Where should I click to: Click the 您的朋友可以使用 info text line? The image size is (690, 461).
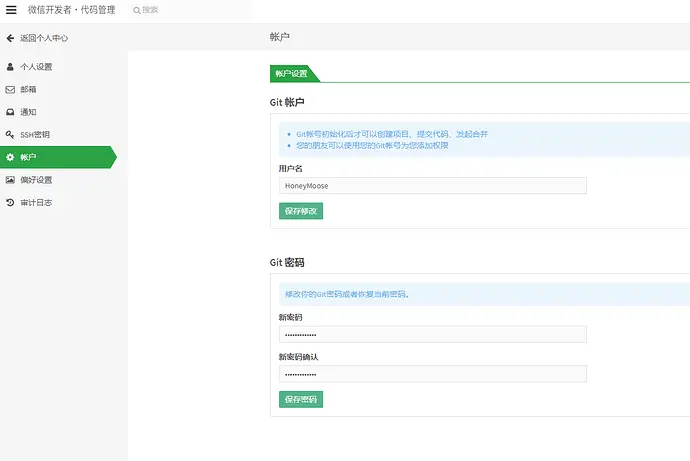(372, 146)
